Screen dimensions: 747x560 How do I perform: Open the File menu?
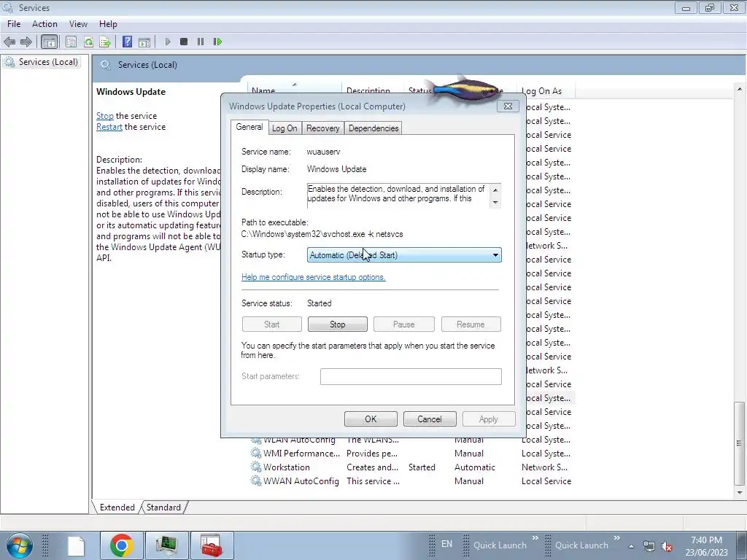[14, 24]
